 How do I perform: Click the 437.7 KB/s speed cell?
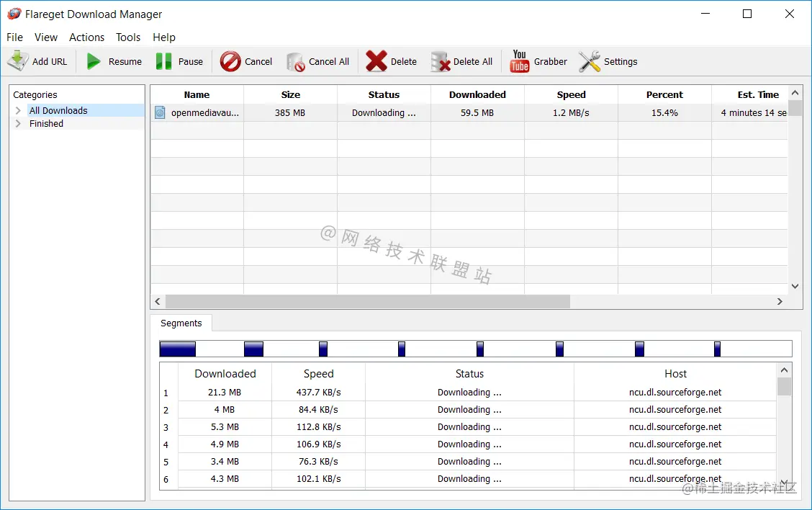tap(318, 393)
